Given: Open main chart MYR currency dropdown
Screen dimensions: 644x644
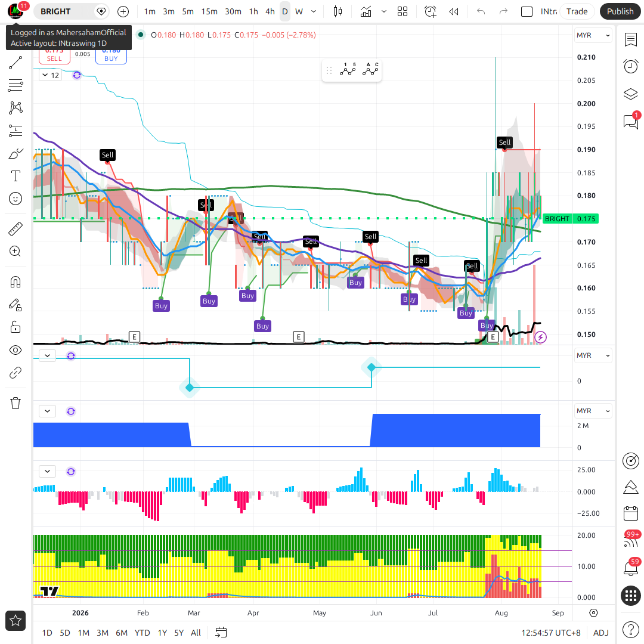Looking at the screenshot, I should pyautogui.click(x=593, y=35).
